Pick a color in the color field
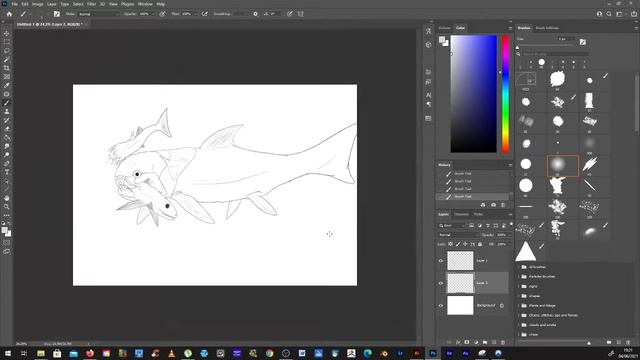 pos(473,94)
